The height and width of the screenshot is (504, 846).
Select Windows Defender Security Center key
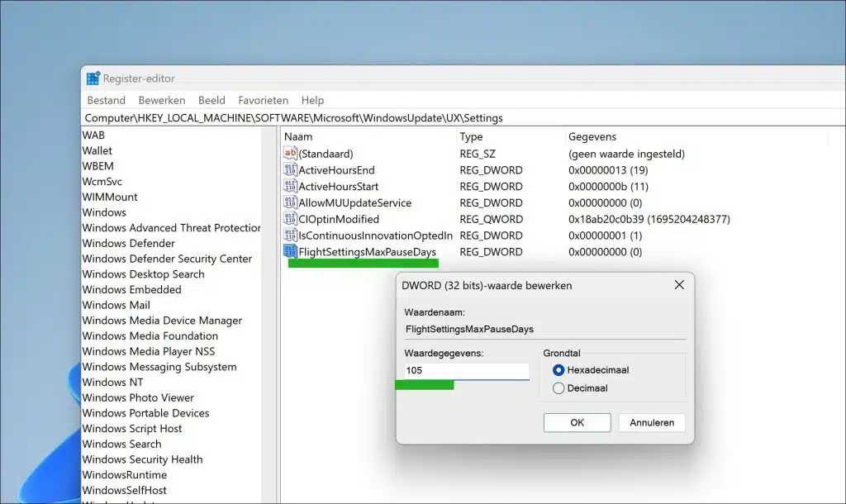167,259
